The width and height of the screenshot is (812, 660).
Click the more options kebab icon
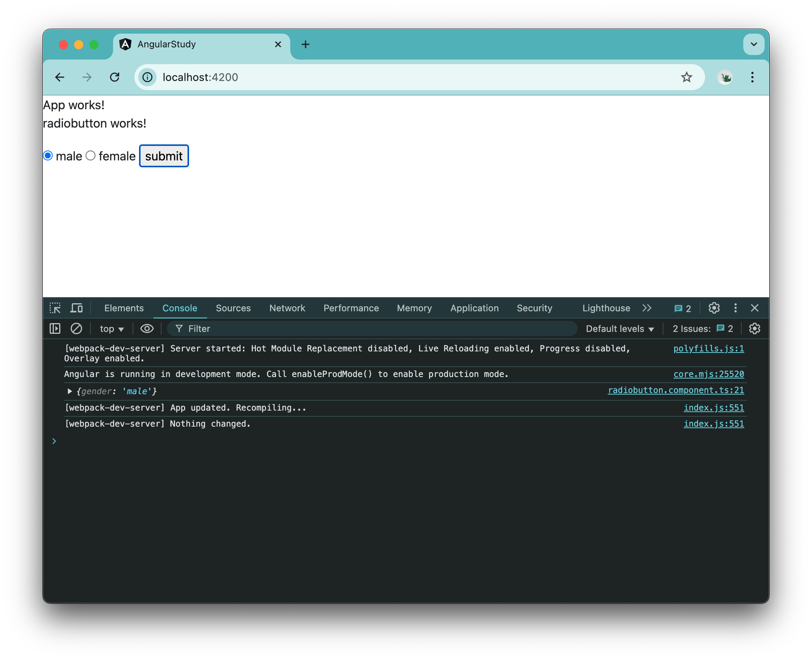tap(735, 308)
